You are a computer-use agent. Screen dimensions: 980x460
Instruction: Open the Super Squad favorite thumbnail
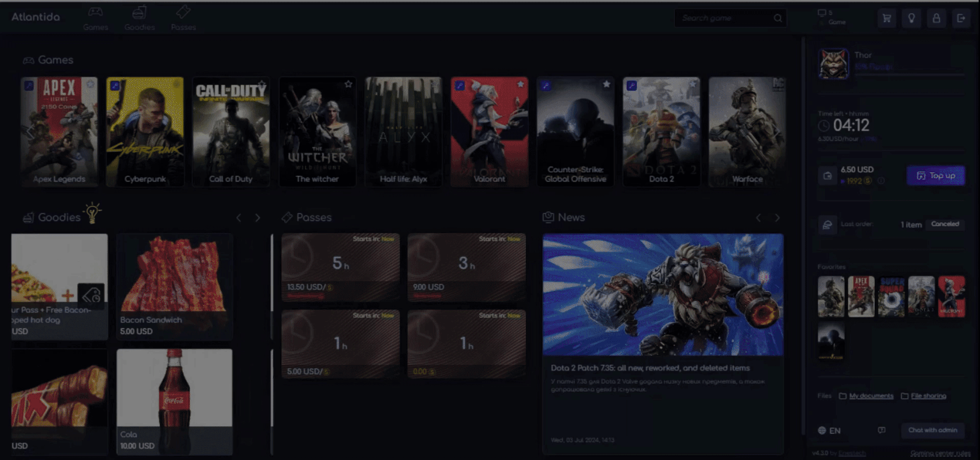click(x=891, y=296)
